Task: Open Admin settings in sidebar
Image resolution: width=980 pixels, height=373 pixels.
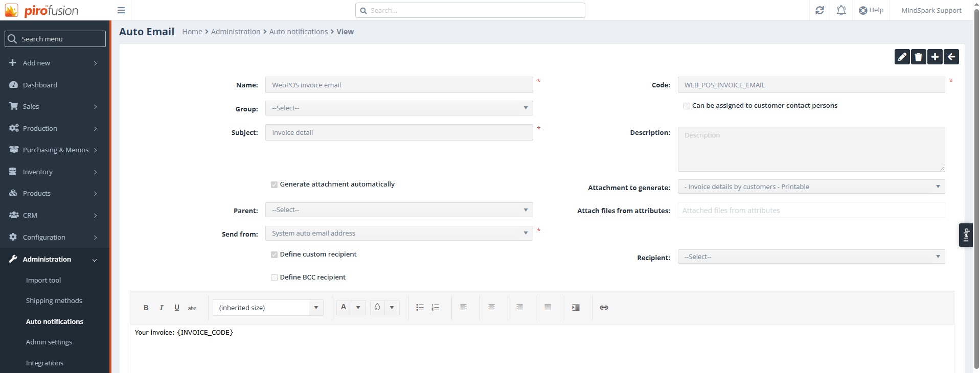Action: (x=49, y=342)
